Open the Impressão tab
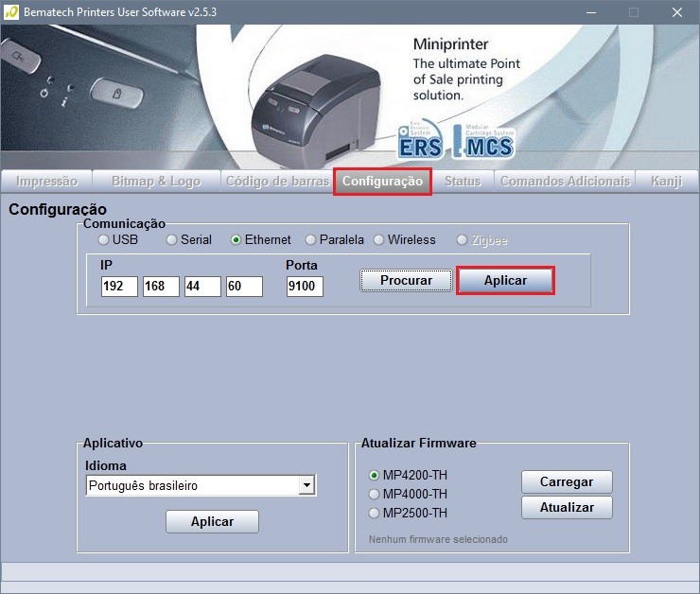700x594 pixels. [x=46, y=182]
